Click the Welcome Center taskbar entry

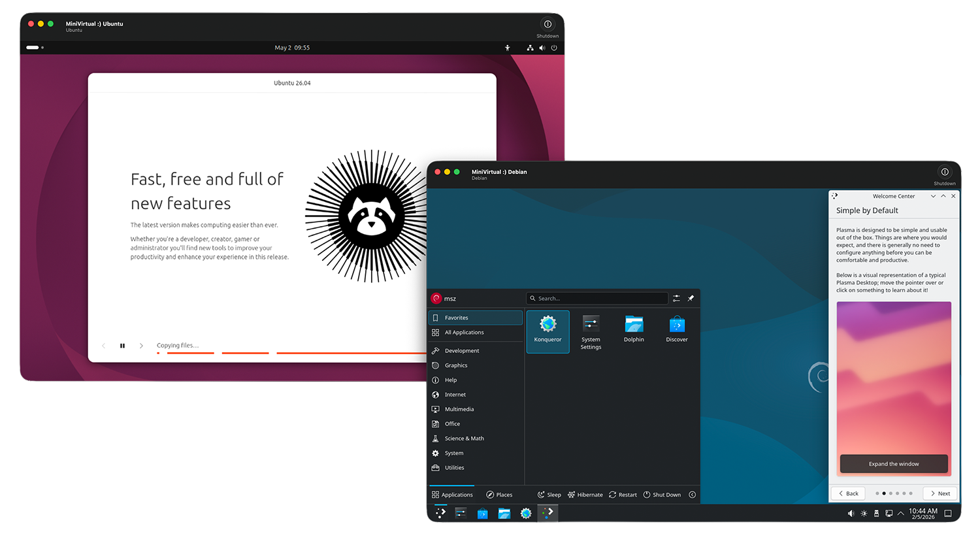pyautogui.click(x=547, y=514)
